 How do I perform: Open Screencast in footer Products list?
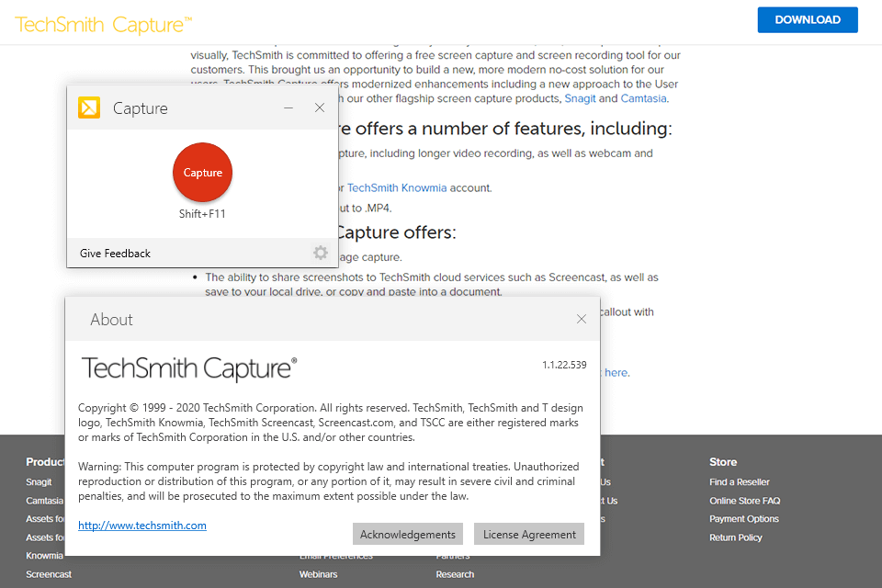pyautogui.click(x=49, y=574)
